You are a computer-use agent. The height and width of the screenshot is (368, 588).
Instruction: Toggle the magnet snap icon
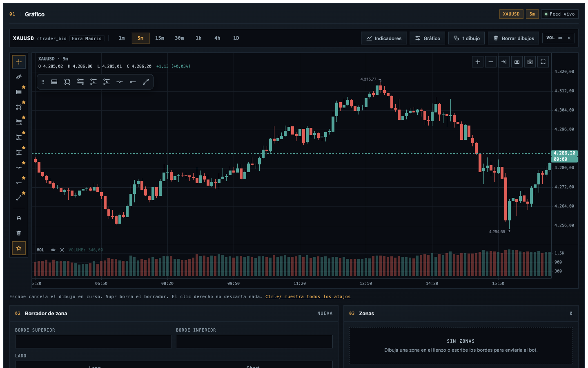[19, 218]
